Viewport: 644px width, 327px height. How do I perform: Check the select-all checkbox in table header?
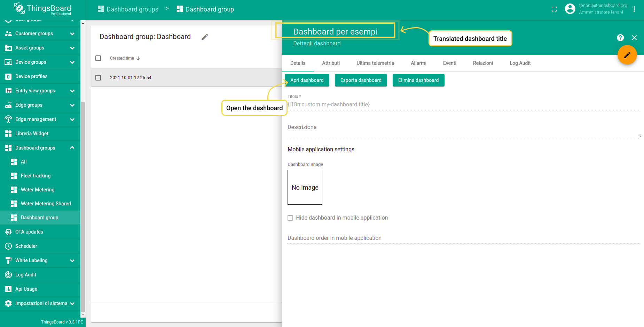98,58
